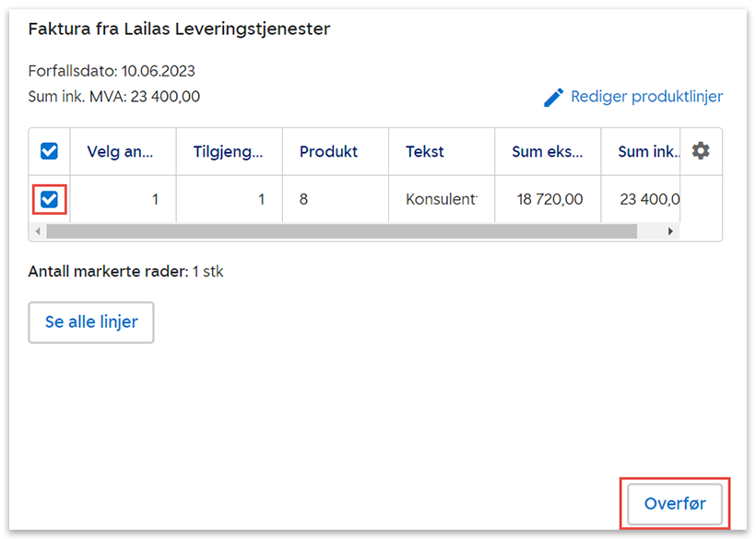Click the right scroll arrow of the table
The width and height of the screenshot is (756, 539).
[x=671, y=231]
